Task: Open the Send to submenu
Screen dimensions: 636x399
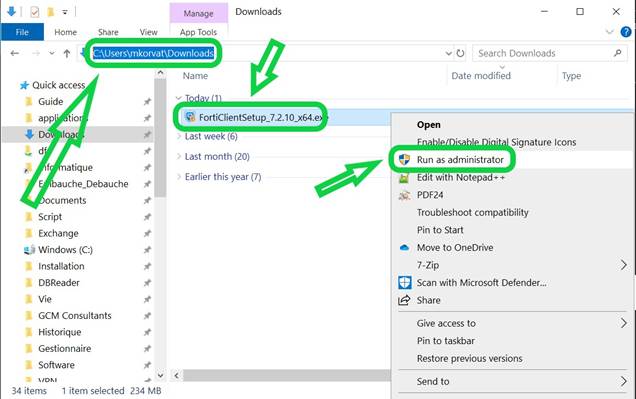Action: 513,382
